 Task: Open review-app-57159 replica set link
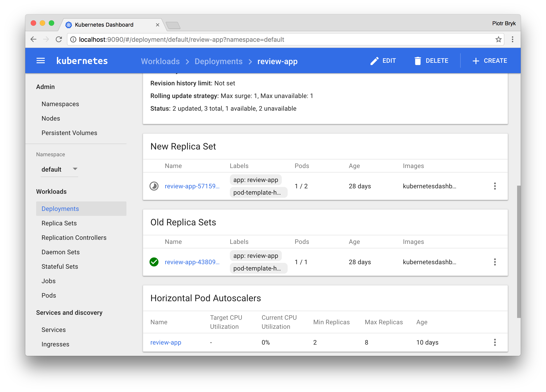pyautogui.click(x=192, y=186)
